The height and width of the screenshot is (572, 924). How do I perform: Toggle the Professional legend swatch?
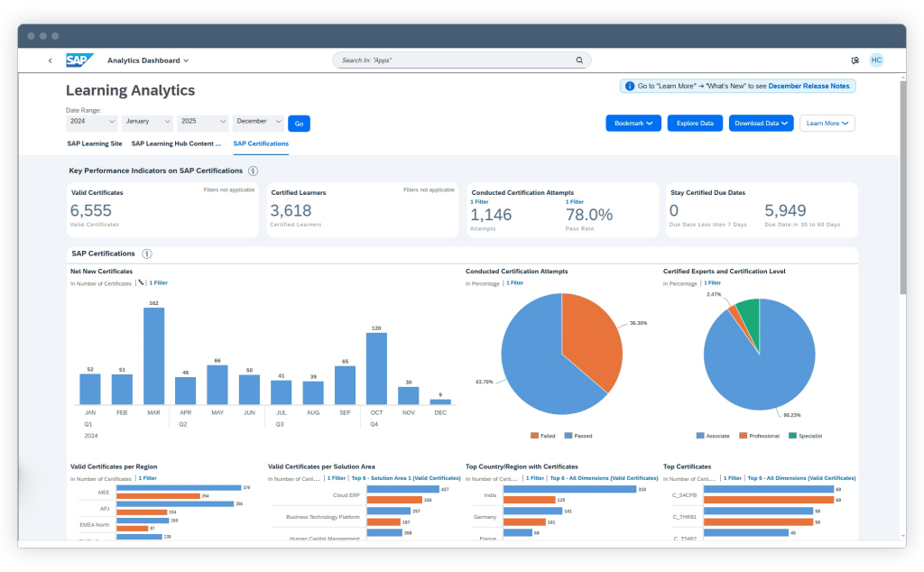[x=744, y=436]
